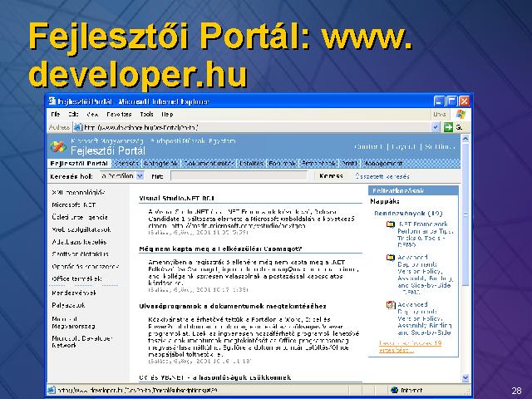
Task: Switch to the Management tab
Action: click(382, 164)
